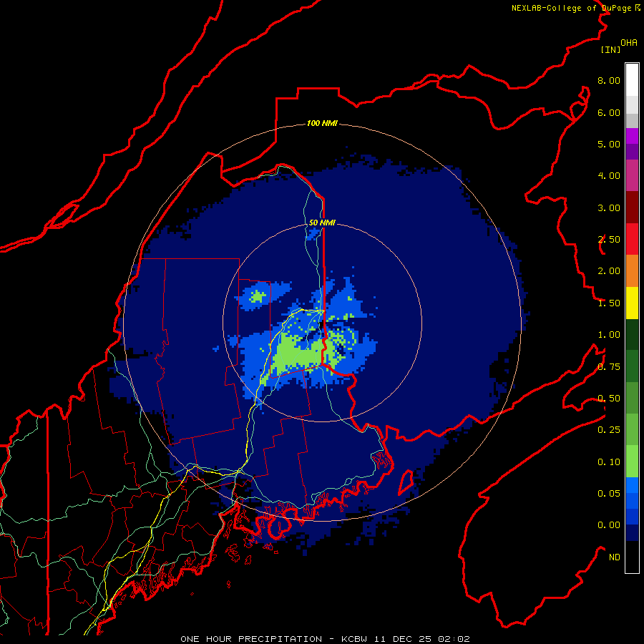Click the 3.00 legend value
This screenshot has width=644, height=644.
click(609, 208)
